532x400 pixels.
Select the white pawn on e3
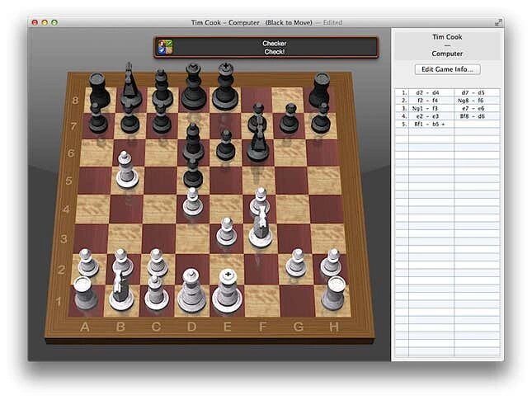click(226, 232)
